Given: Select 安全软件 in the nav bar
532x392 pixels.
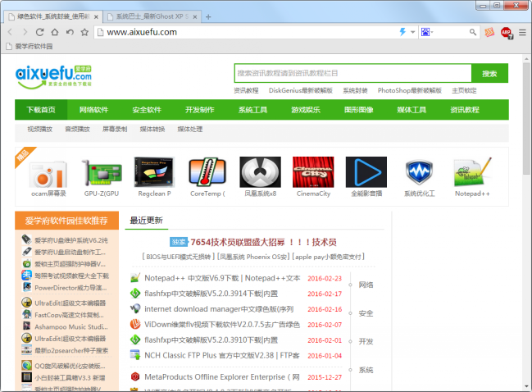Looking at the screenshot, I should tap(147, 110).
